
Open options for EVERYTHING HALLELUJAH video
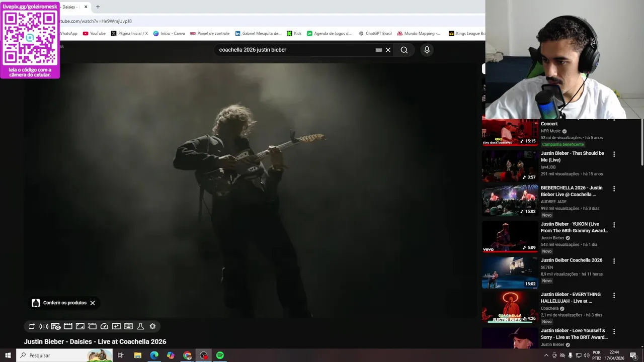pyautogui.click(x=614, y=295)
